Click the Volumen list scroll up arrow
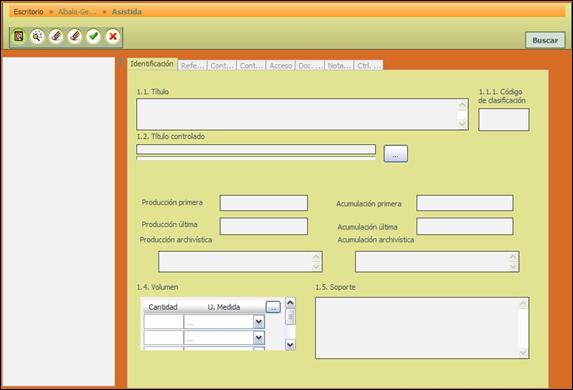Viewport: 573px width, 390px height. pyautogui.click(x=290, y=303)
